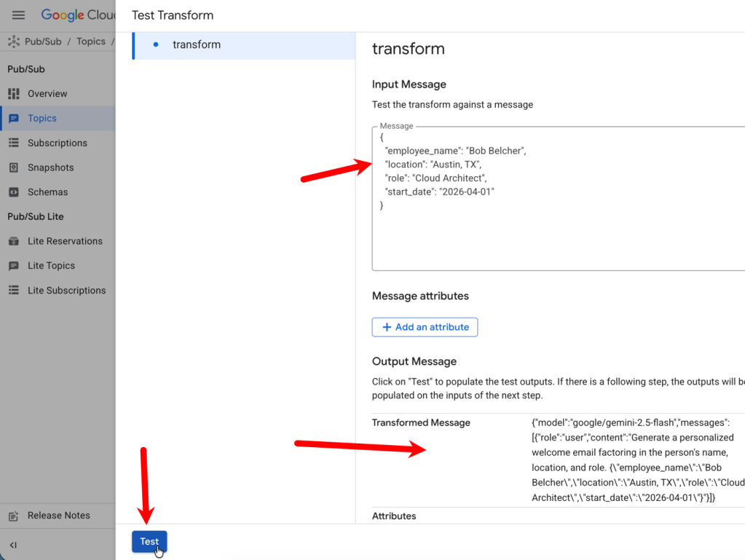Collapse the sidebar with the chevron
Screen dimensions: 745x560
point(13,545)
